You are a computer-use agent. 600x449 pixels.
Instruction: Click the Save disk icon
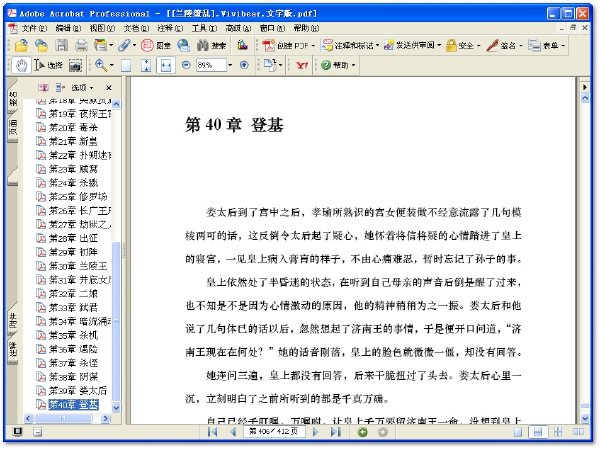(x=61, y=46)
